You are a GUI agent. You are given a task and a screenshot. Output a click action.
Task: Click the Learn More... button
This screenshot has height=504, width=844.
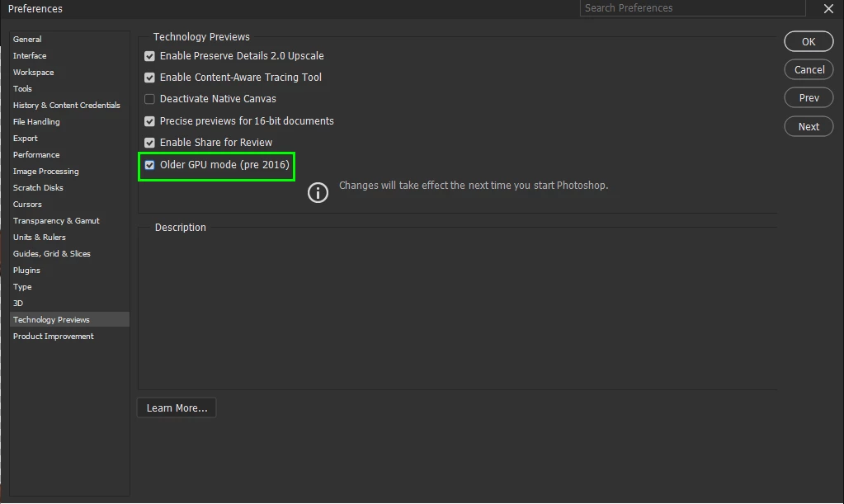(177, 407)
